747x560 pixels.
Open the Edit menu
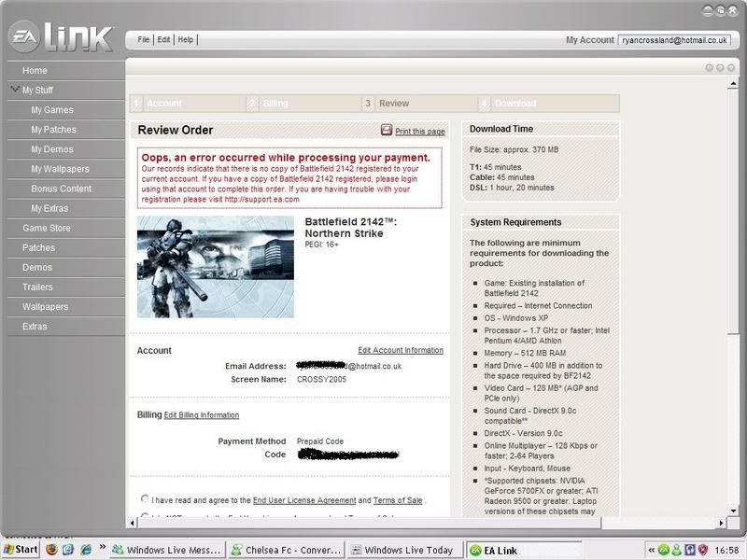pyautogui.click(x=163, y=40)
